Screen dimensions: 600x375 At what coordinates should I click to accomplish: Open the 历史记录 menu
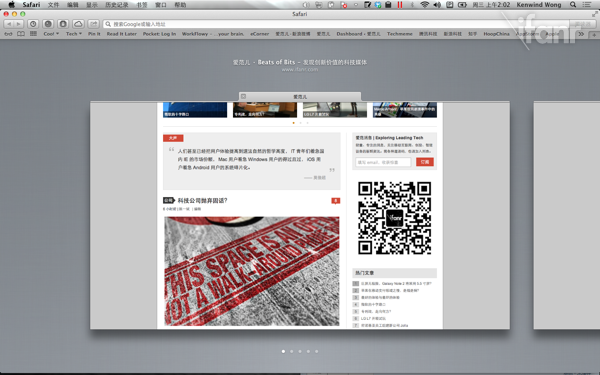pyautogui.click(x=117, y=5)
